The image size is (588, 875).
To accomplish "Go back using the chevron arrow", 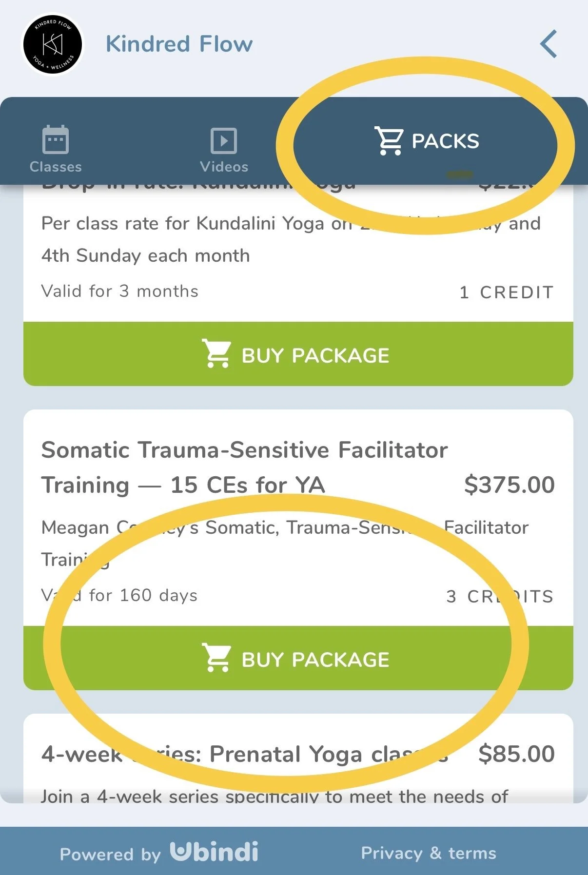I will (x=549, y=44).
